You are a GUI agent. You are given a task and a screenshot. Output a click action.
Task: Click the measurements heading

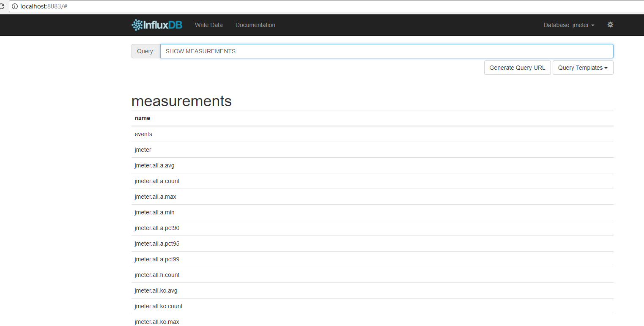[181, 101]
